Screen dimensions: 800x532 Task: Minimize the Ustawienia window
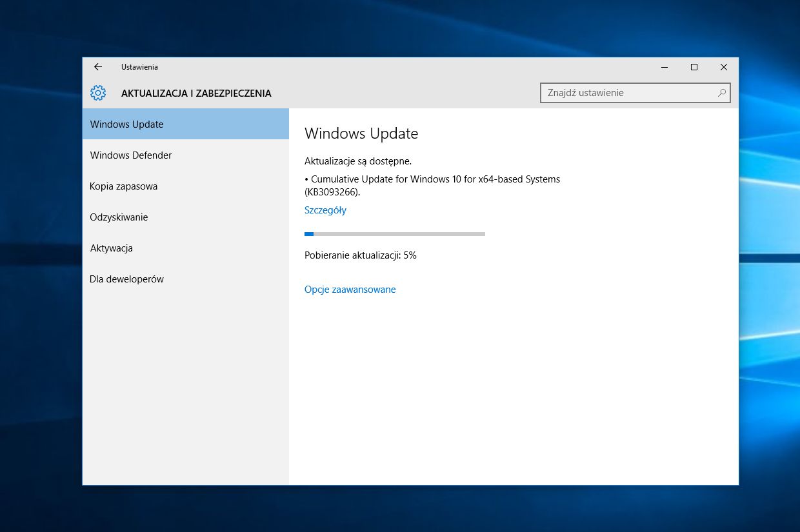pyautogui.click(x=665, y=67)
